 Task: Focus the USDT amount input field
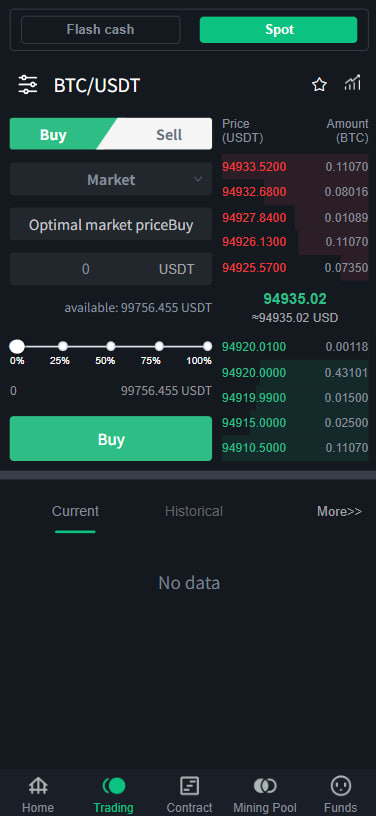111,269
